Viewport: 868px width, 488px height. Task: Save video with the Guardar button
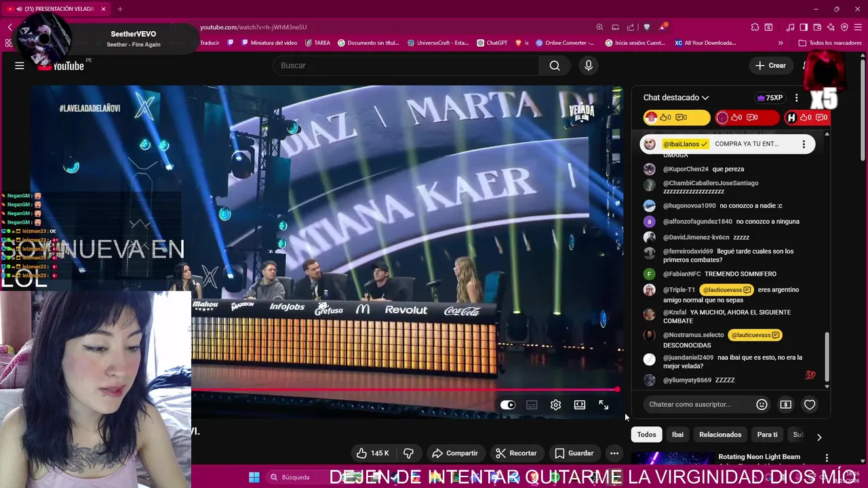pos(574,453)
